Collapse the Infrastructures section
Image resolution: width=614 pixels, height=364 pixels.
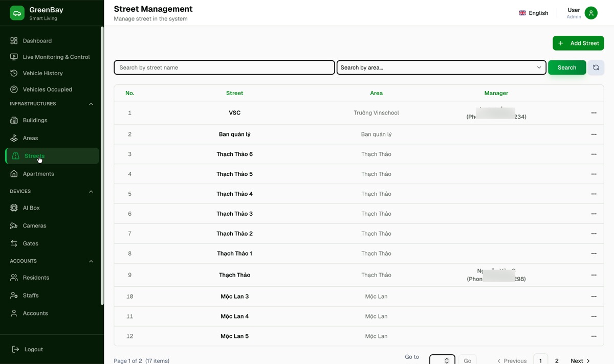91,104
